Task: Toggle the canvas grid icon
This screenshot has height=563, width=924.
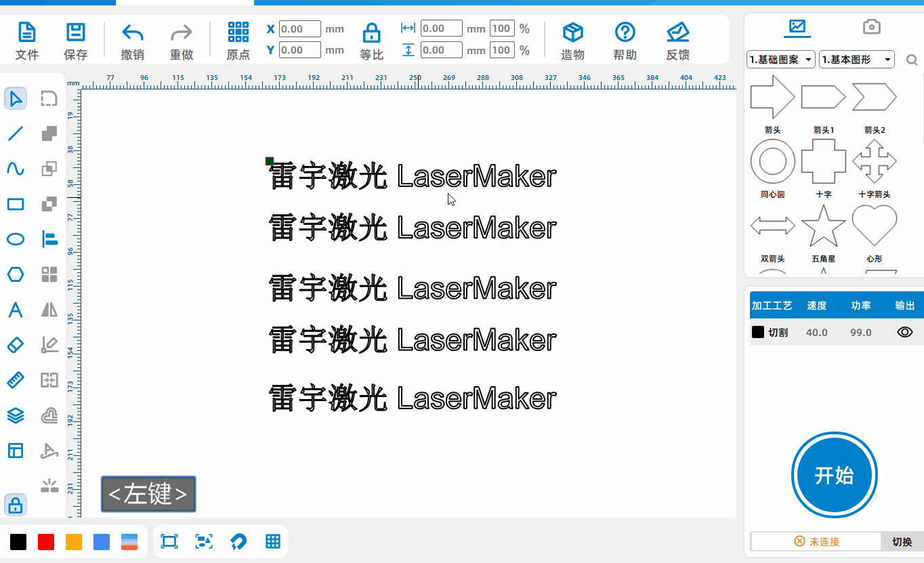Action: (x=273, y=541)
